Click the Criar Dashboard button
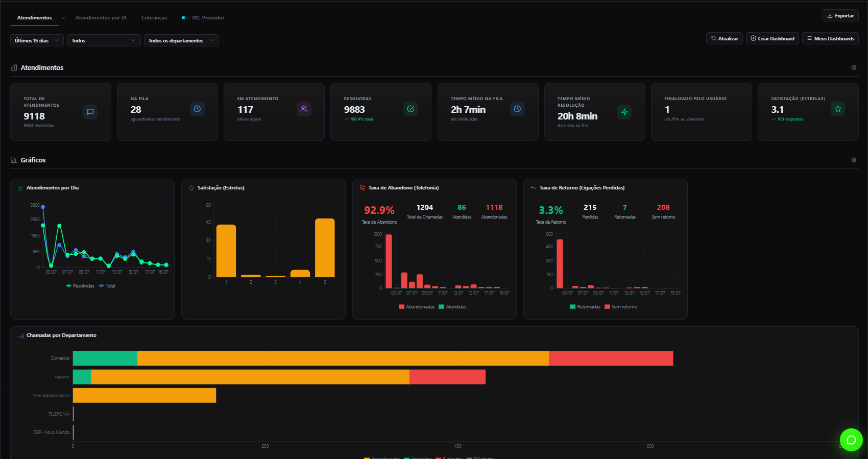This screenshot has height=459, width=868. click(773, 38)
